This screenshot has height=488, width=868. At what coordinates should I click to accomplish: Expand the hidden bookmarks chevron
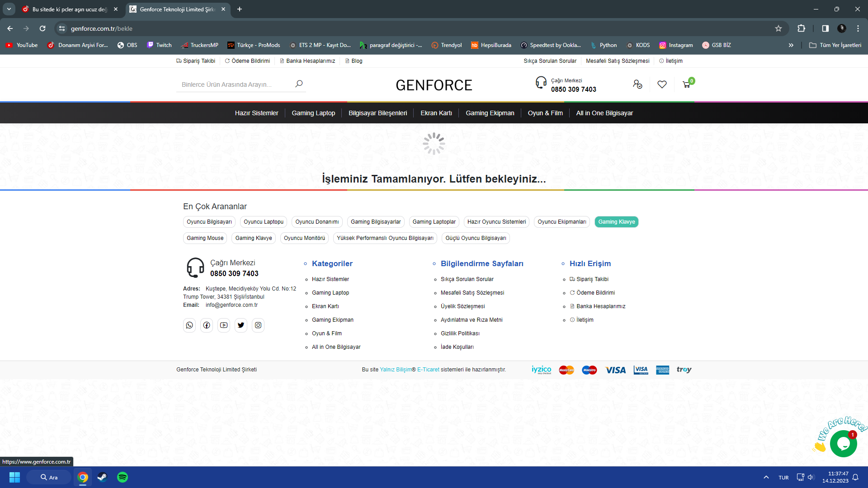click(x=791, y=45)
